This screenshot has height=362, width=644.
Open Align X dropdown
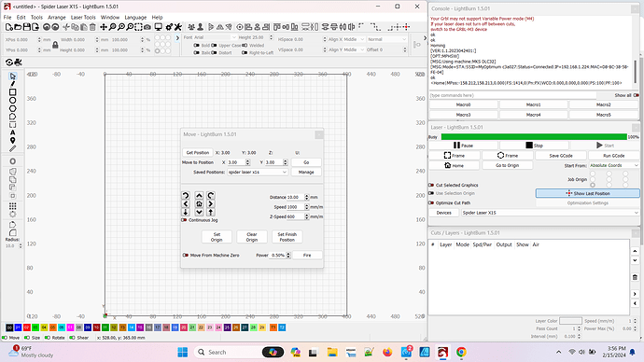coord(354,39)
